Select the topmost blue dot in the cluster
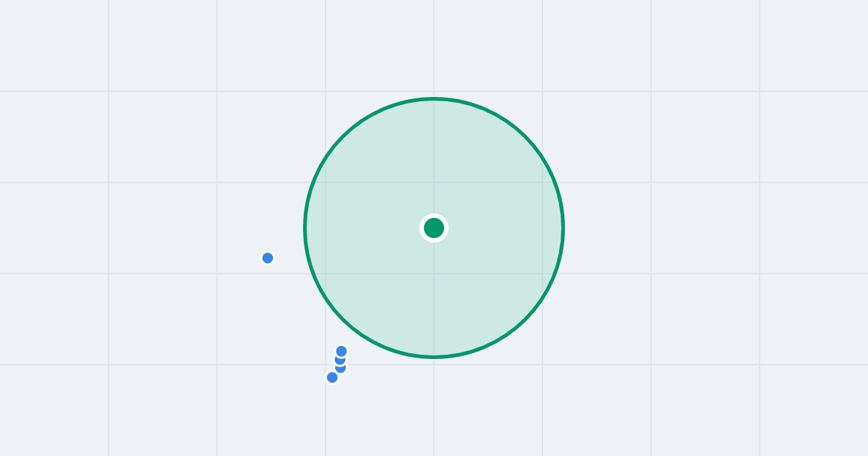This screenshot has width=868, height=456. coord(341,351)
